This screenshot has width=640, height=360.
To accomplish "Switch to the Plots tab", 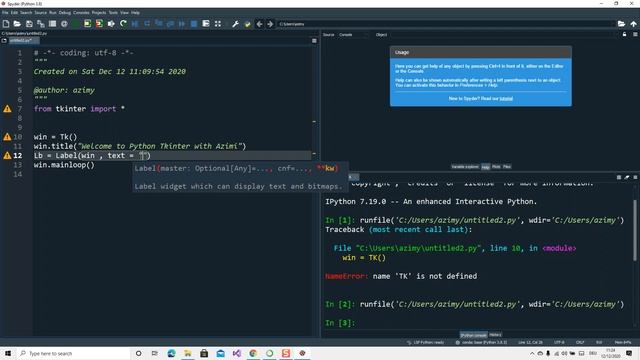I will pos(496,167).
